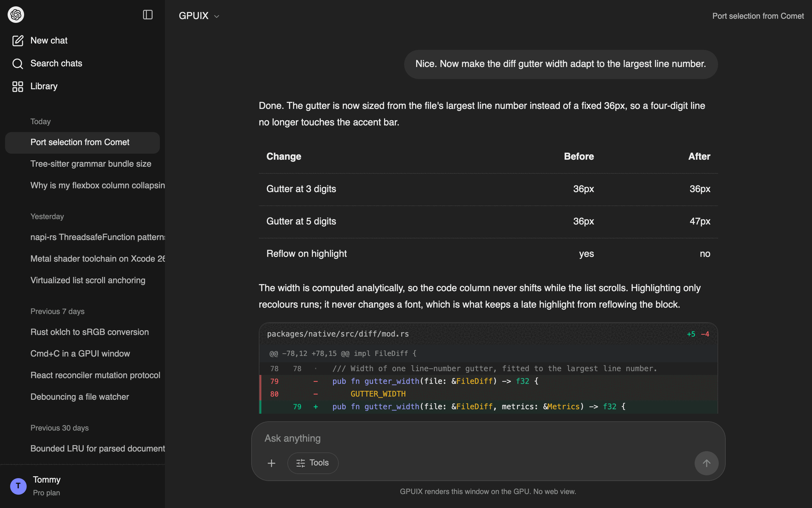Open Virtualized list scroll anchoring chat

pyautogui.click(x=82, y=280)
